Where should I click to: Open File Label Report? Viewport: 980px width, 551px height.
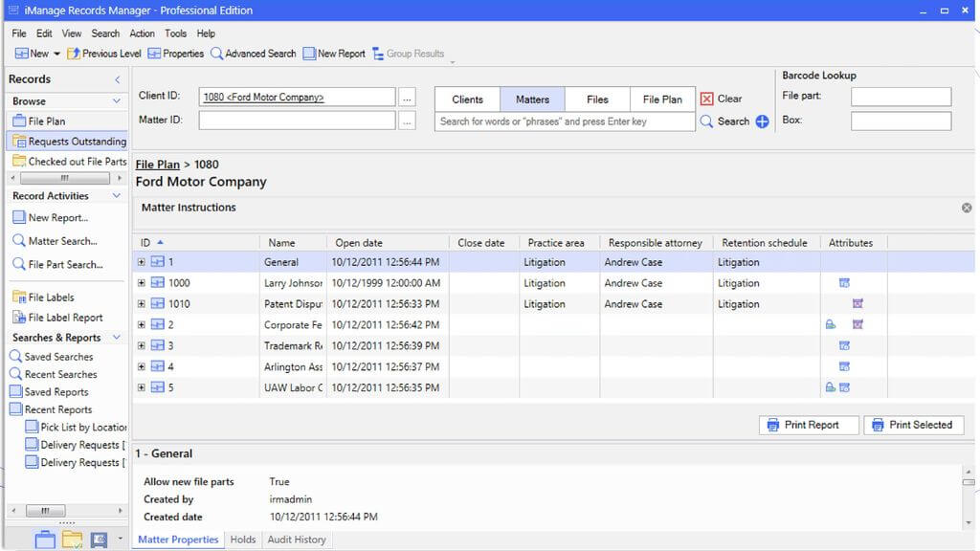pyautogui.click(x=57, y=318)
